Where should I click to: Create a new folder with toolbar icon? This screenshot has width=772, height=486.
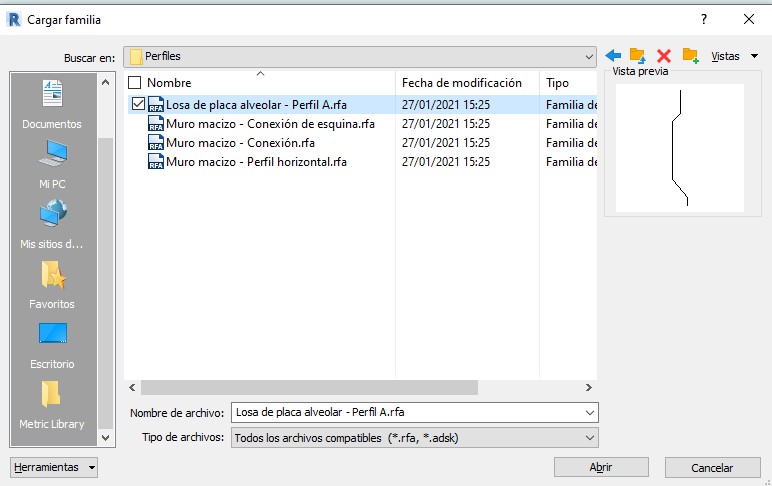click(689, 56)
